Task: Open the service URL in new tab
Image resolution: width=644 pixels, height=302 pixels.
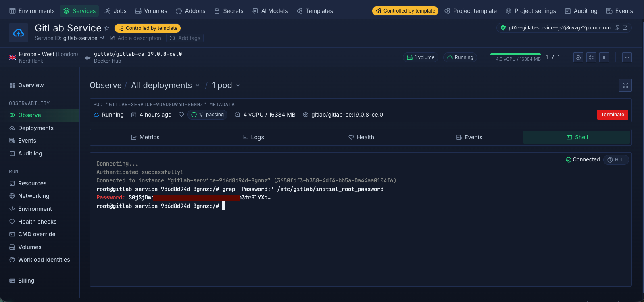Action: 625,28
